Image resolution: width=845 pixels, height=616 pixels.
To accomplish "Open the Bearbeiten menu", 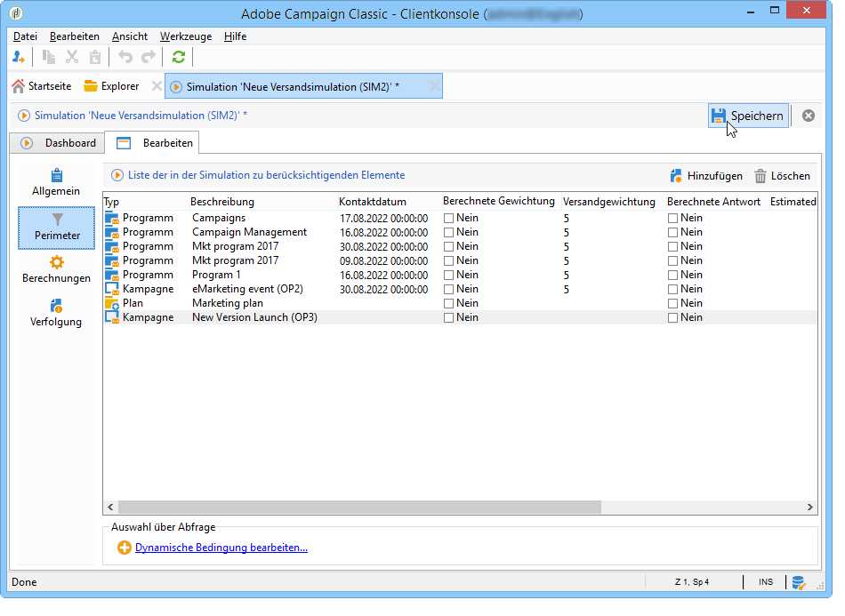I will click(x=75, y=36).
